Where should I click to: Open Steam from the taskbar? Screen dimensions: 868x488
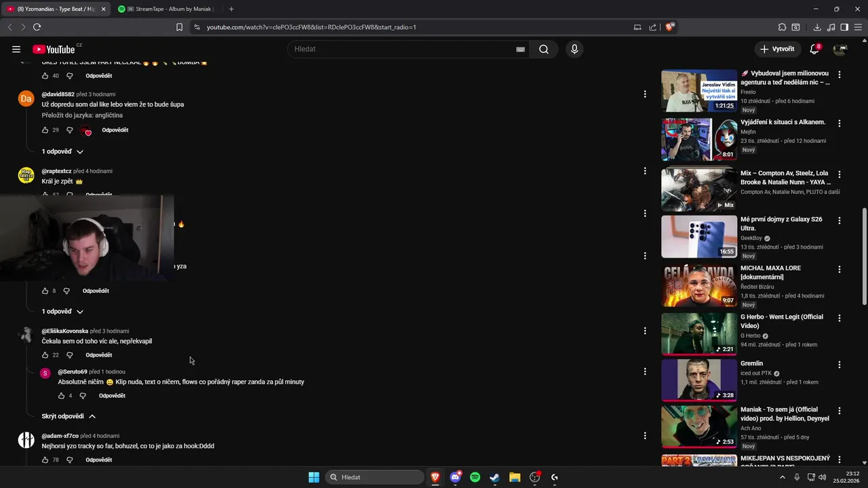coord(495,477)
